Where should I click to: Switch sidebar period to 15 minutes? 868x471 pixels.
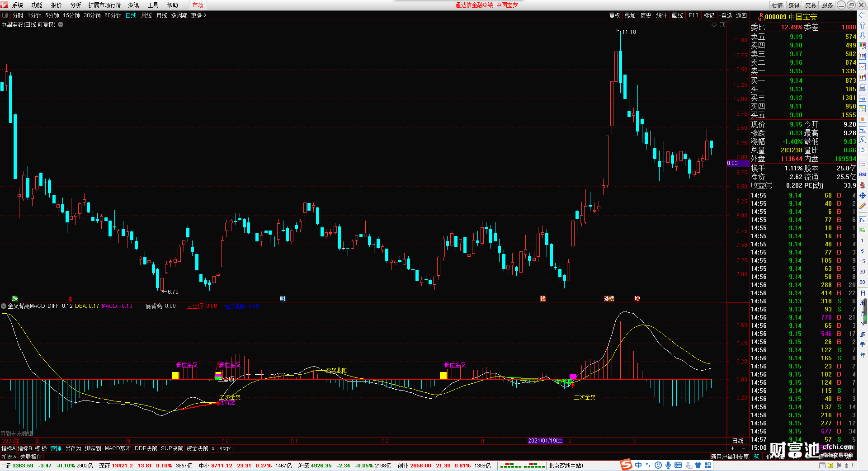click(x=863, y=261)
